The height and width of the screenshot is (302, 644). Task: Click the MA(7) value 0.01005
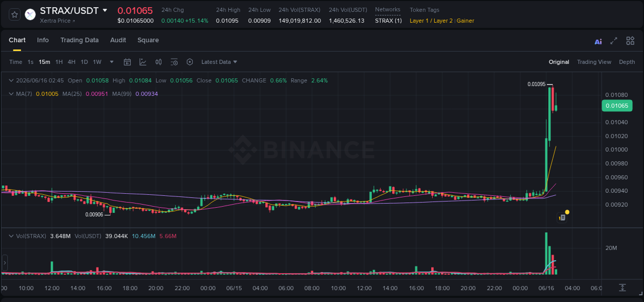tap(46, 94)
